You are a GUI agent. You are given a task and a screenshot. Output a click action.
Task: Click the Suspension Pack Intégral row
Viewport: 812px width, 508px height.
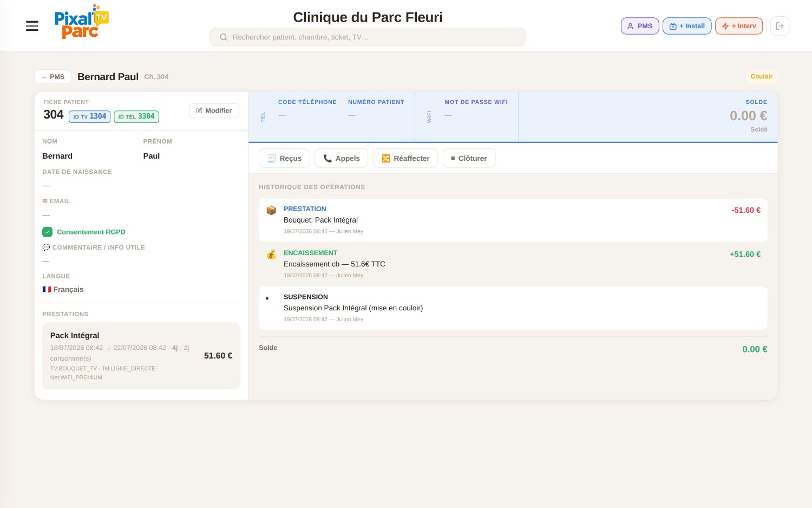pos(513,308)
